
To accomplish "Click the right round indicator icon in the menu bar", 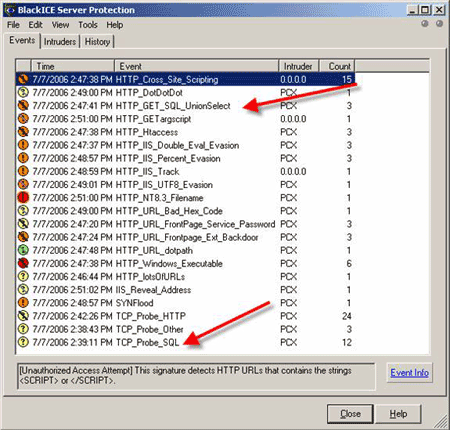I will click(x=440, y=24).
